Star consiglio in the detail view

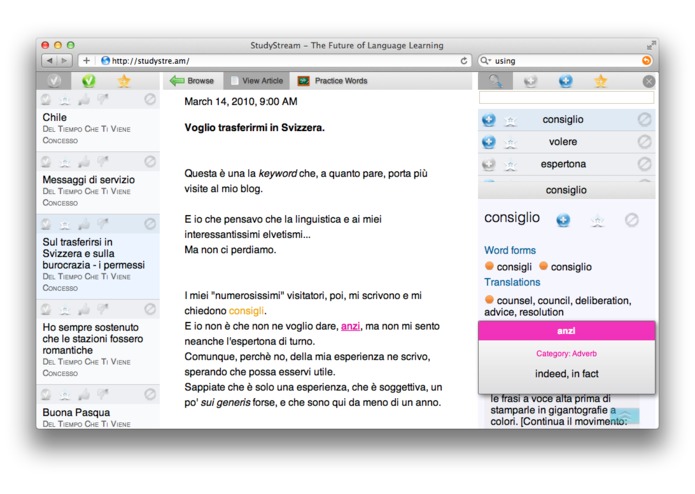coord(597,220)
